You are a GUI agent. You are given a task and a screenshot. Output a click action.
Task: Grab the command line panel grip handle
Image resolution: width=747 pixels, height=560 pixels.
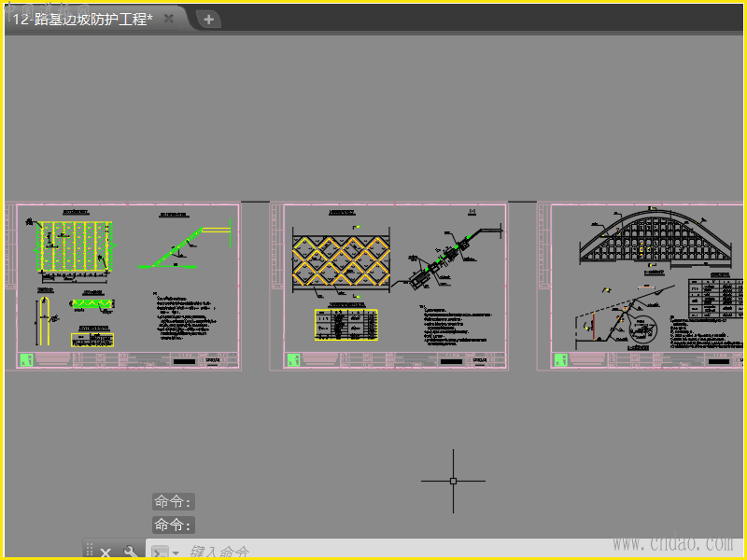click(90, 551)
